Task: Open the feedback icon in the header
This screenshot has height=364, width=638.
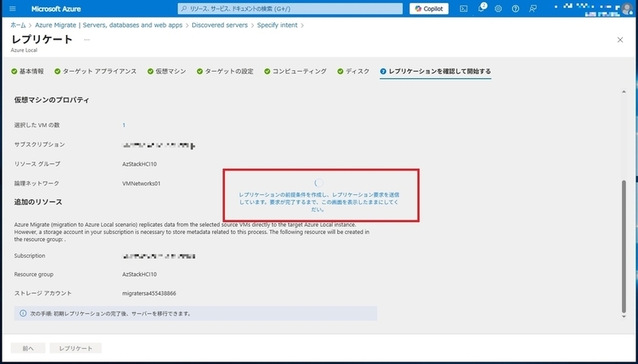Action: coord(533,9)
